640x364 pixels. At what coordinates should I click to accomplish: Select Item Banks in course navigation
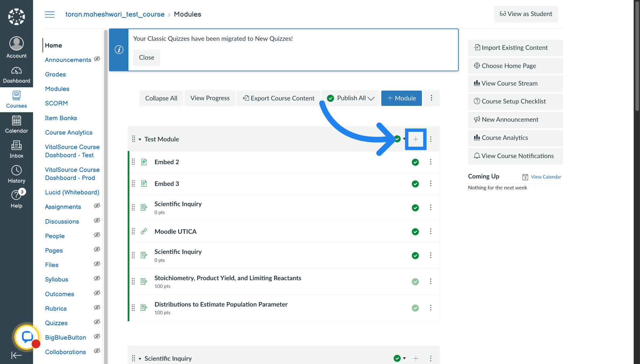tap(61, 118)
